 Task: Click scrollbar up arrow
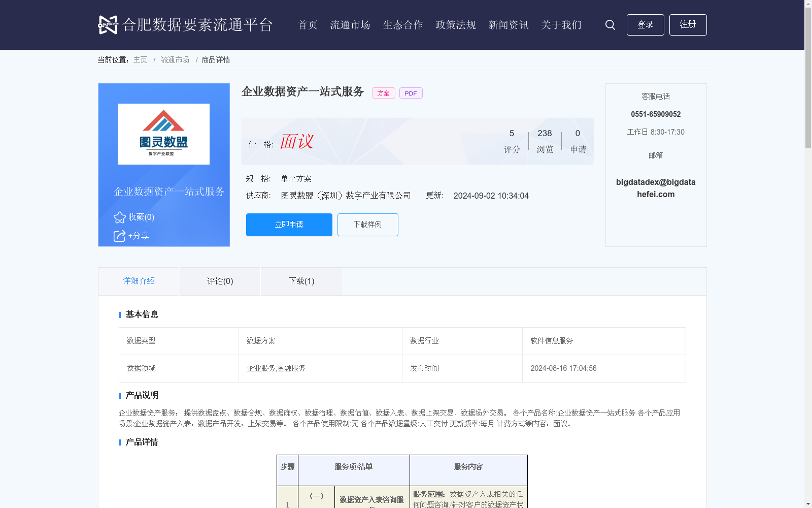click(x=808, y=4)
